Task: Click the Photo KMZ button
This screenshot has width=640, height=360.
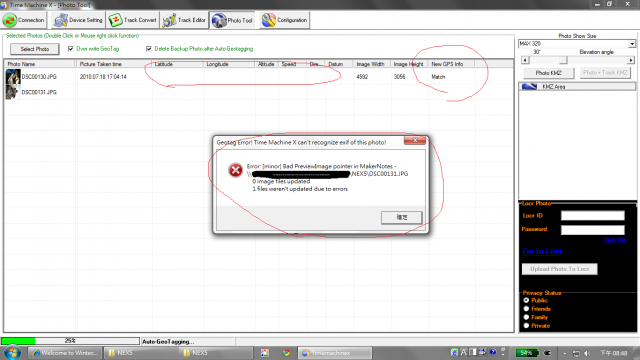Action: 549,73
